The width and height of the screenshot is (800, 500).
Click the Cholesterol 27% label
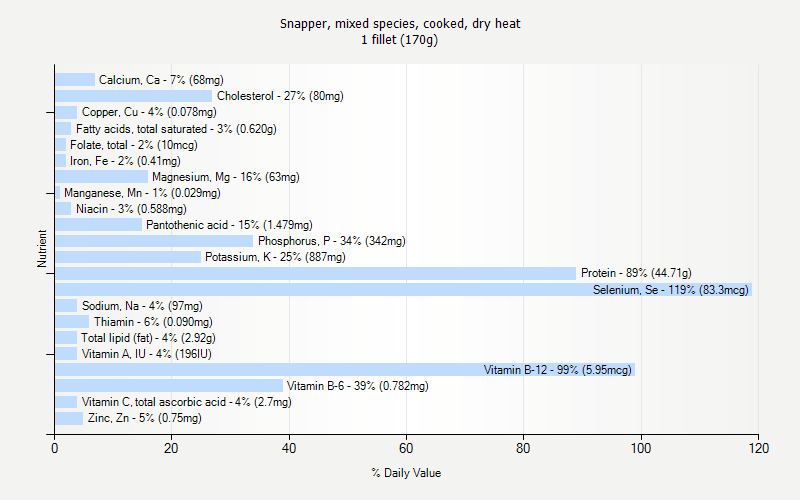280,96
